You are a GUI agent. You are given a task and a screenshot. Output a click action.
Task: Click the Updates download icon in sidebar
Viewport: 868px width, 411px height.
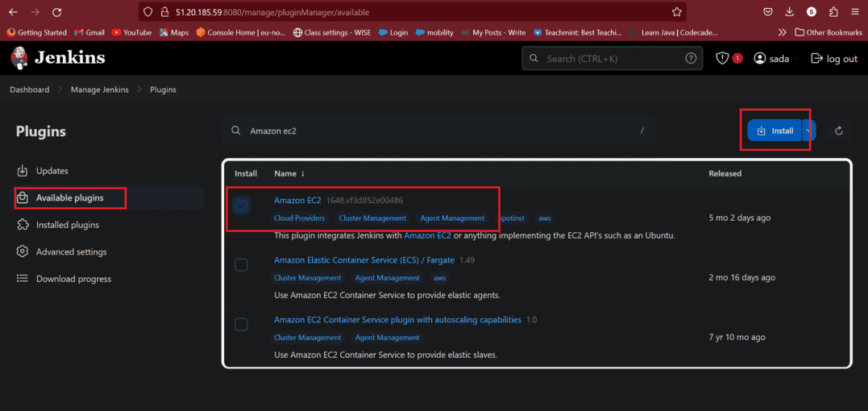pyautogui.click(x=22, y=171)
